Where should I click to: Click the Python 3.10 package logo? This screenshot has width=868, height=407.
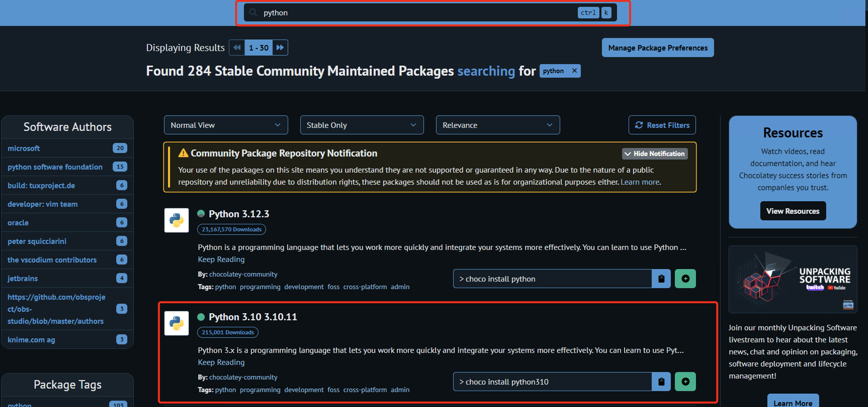coord(176,323)
